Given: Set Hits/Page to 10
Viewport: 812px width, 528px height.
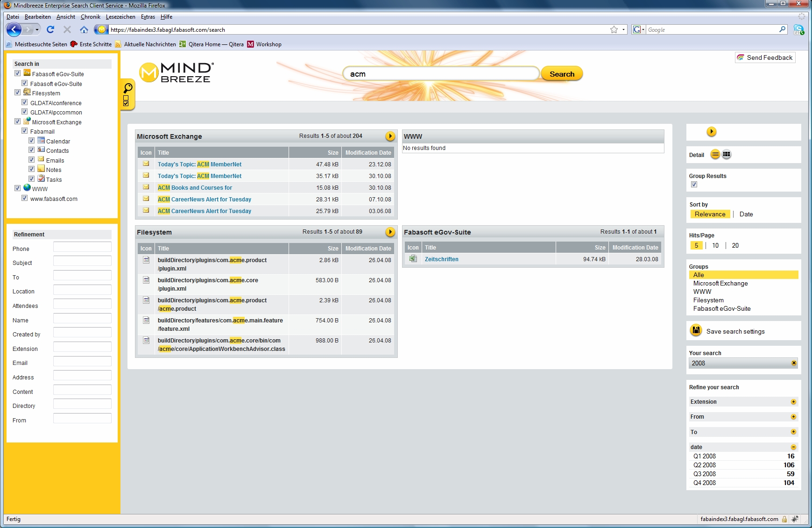Looking at the screenshot, I should tap(715, 245).
